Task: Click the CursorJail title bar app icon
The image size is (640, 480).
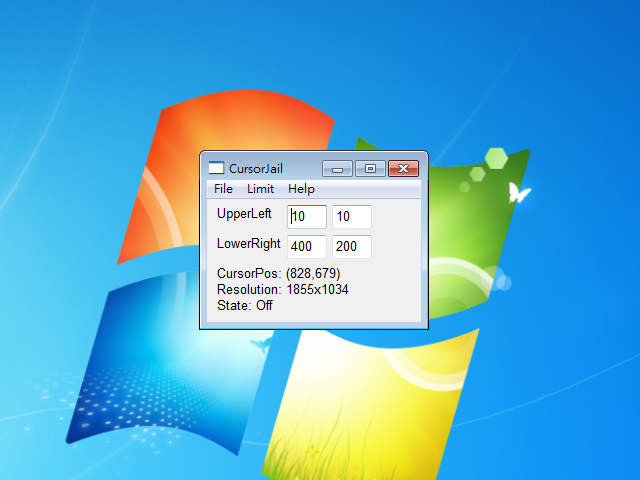Action: point(216,168)
